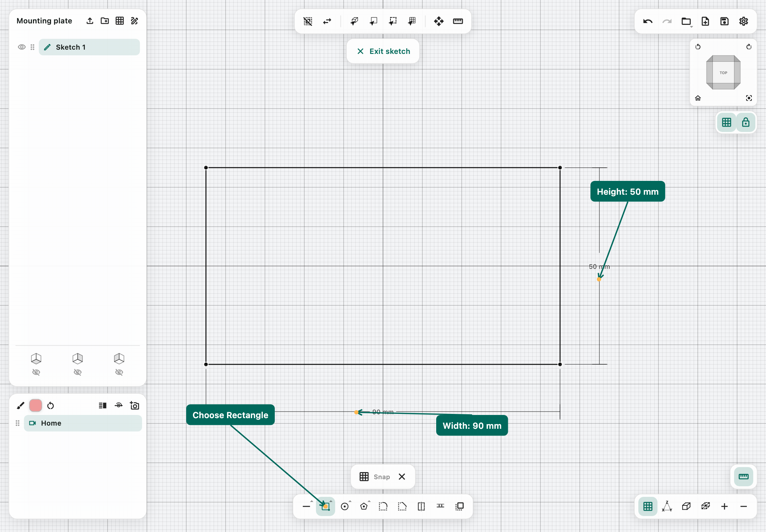
Task: Create a new file document
Action: pyautogui.click(x=705, y=21)
